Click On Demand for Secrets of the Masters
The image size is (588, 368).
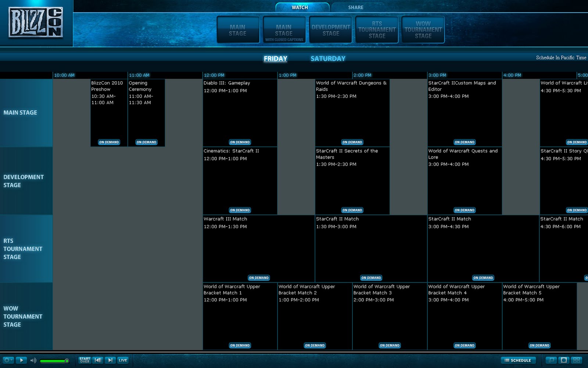click(x=352, y=210)
